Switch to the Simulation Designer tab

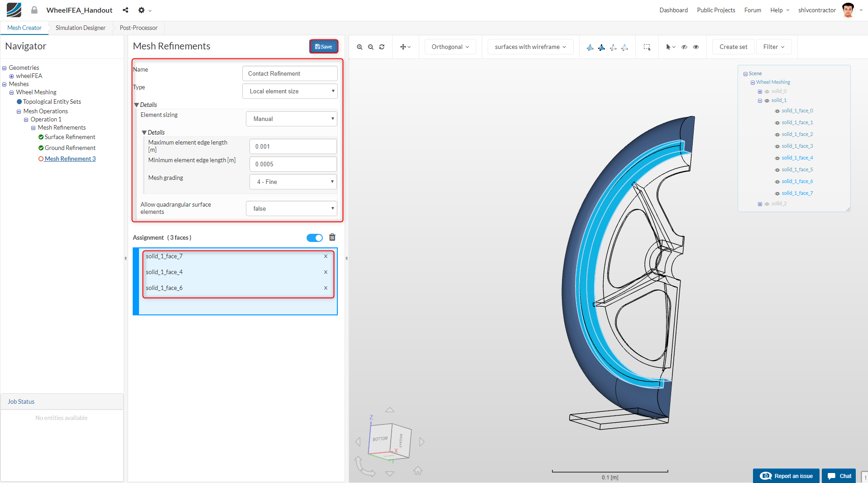click(x=81, y=28)
